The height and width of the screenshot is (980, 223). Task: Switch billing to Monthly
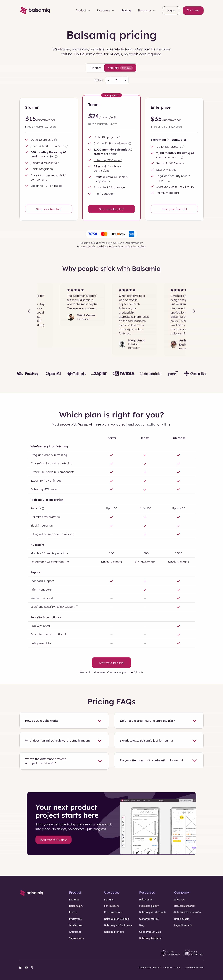pos(95,68)
